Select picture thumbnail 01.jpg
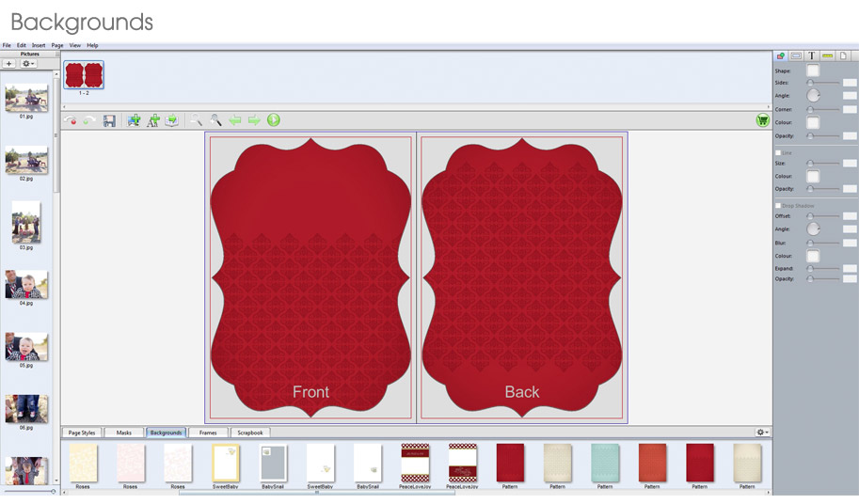 coord(26,98)
